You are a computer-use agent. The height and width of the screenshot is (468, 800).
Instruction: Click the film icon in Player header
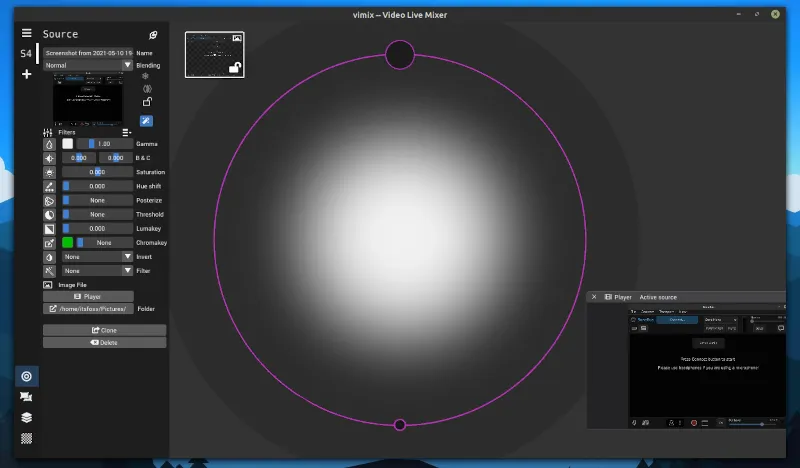[x=608, y=297]
